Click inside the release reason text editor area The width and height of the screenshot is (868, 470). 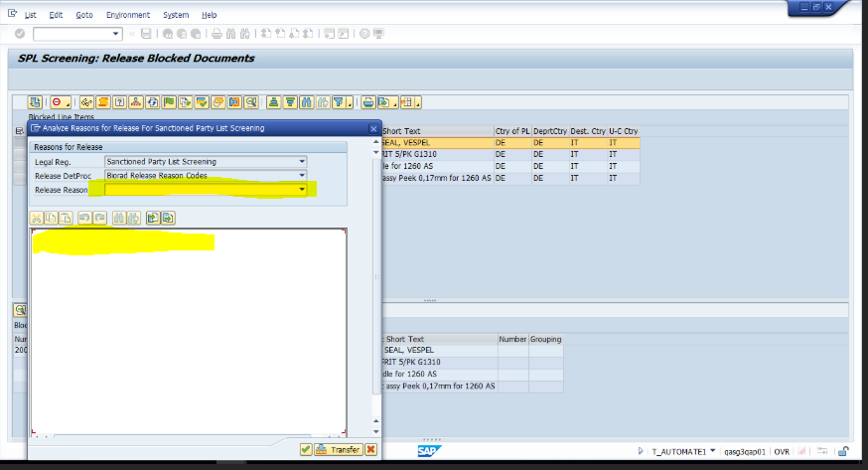point(189,331)
